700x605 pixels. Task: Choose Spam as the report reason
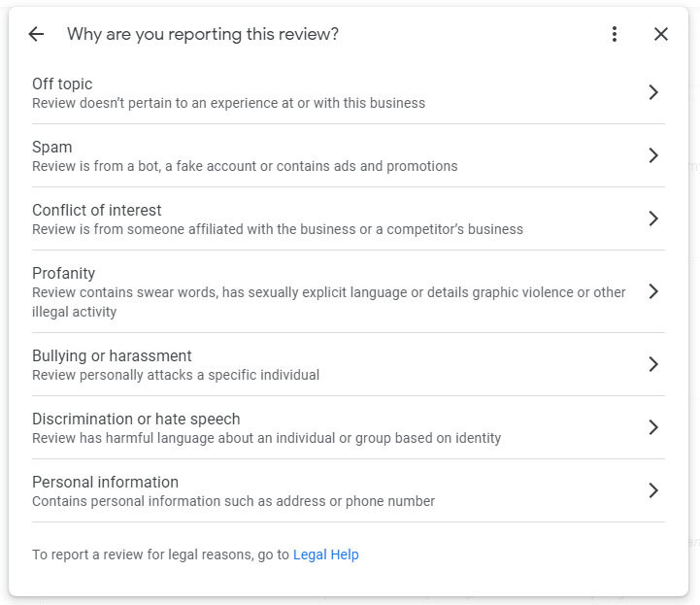pyautogui.click(x=52, y=148)
